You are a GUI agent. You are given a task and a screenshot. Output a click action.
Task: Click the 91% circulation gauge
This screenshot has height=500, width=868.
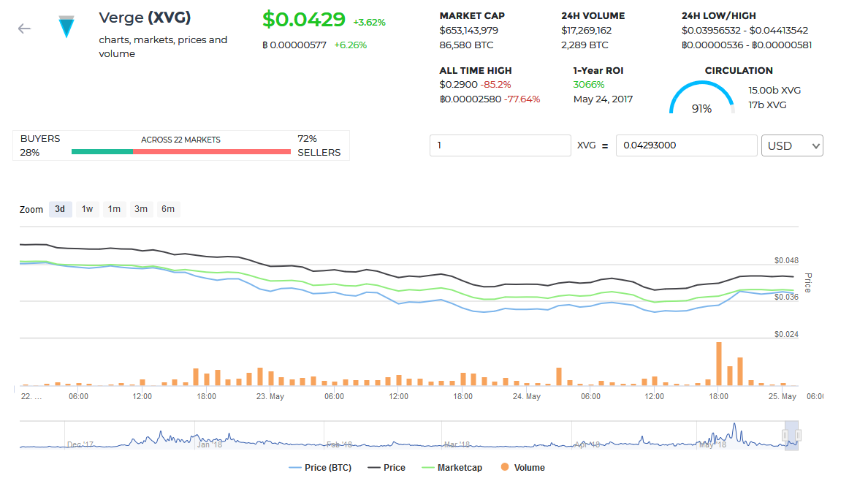[702, 98]
